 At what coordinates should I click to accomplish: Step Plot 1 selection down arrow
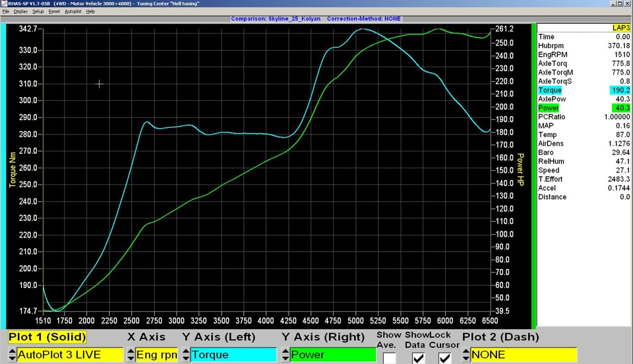pos(12,358)
